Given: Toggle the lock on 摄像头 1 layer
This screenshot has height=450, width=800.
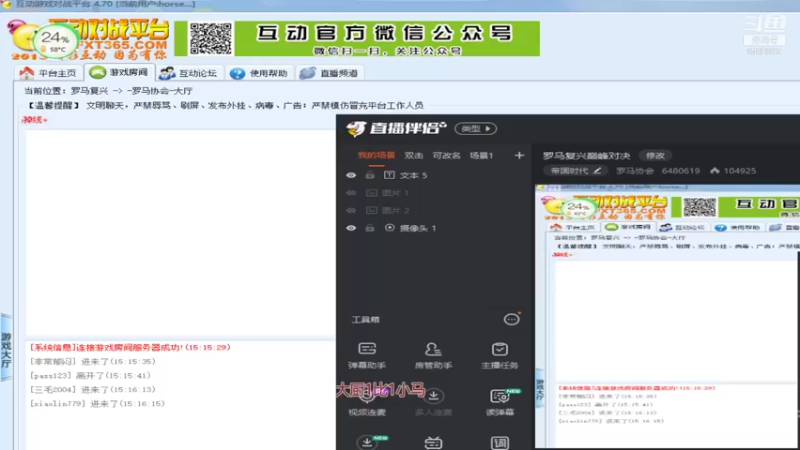Looking at the screenshot, I should tap(370, 228).
